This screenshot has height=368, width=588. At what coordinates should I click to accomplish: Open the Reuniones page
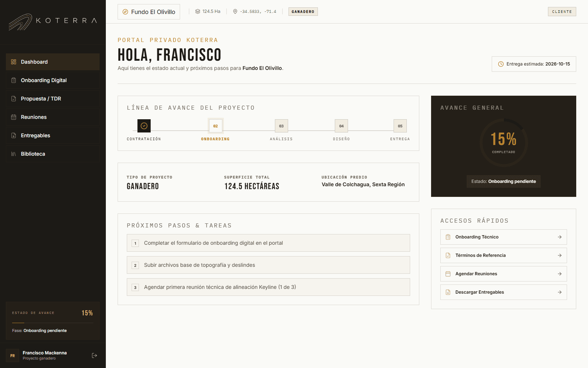tap(53, 117)
